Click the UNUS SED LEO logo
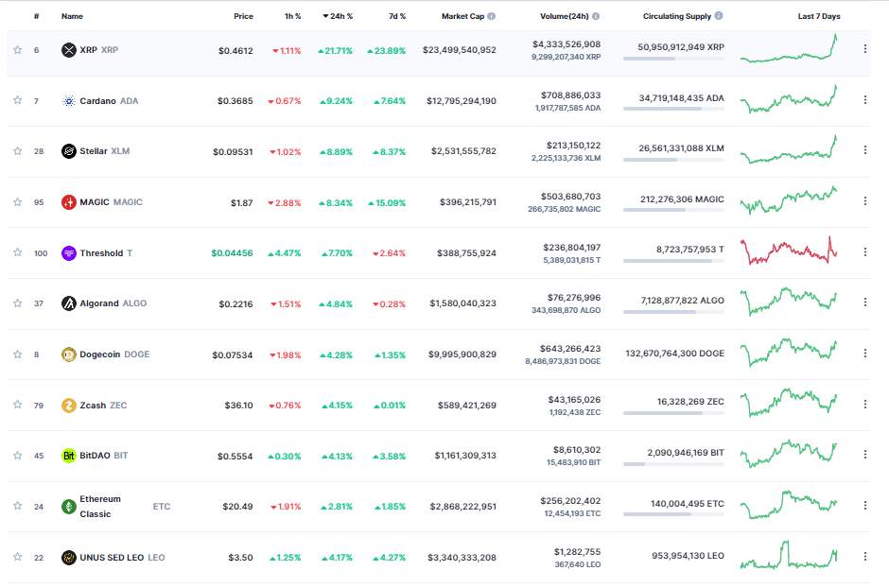The width and height of the screenshot is (889, 588). click(x=69, y=558)
